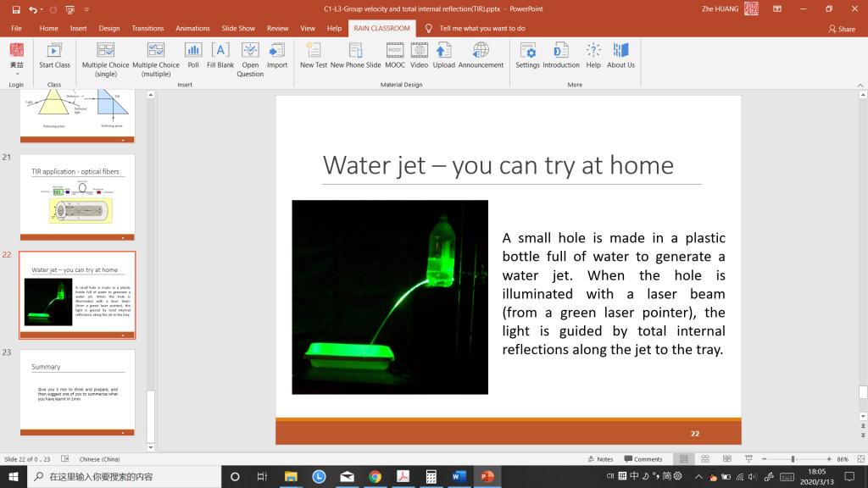Click Tell me what you want to do
The height and width of the screenshot is (488, 868).
481,28
